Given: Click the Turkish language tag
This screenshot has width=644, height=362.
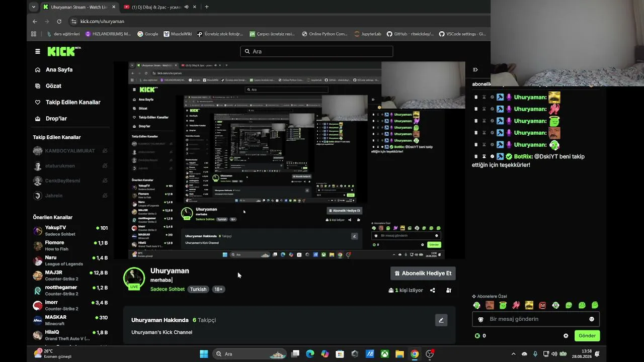Looking at the screenshot, I should 198,290.
